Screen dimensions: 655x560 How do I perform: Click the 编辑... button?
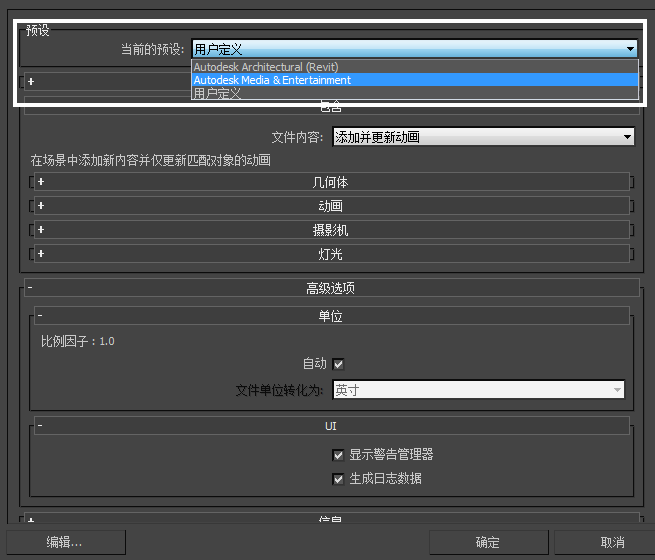point(66,542)
